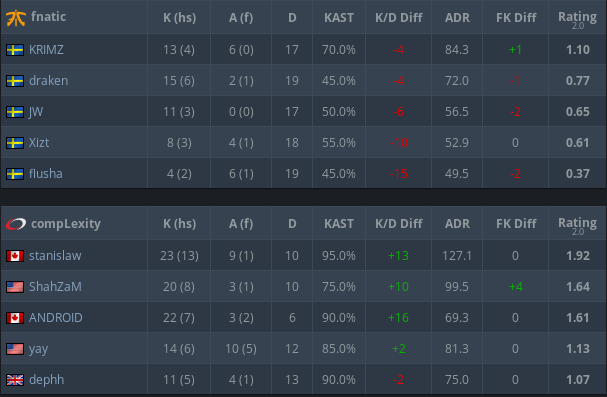This screenshot has width=607, height=397.
Task: Click the compLexity team logo icon
Action: pyautogui.click(x=16, y=224)
